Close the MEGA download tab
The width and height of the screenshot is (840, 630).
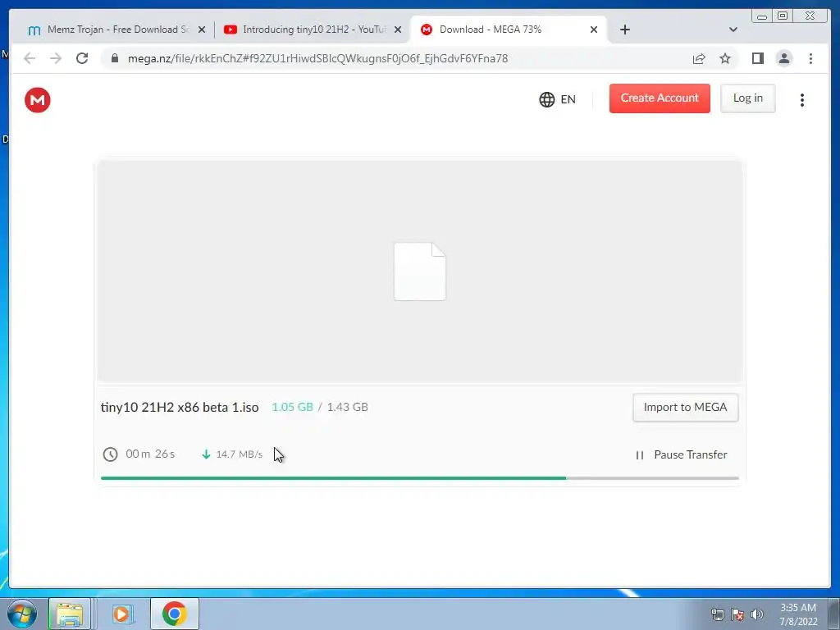coord(594,30)
